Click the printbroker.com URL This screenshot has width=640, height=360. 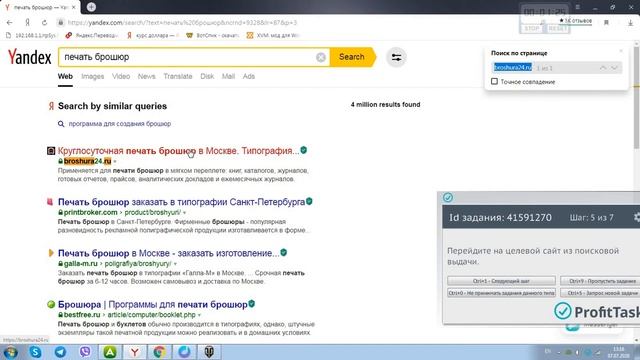click(x=90, y=212)
